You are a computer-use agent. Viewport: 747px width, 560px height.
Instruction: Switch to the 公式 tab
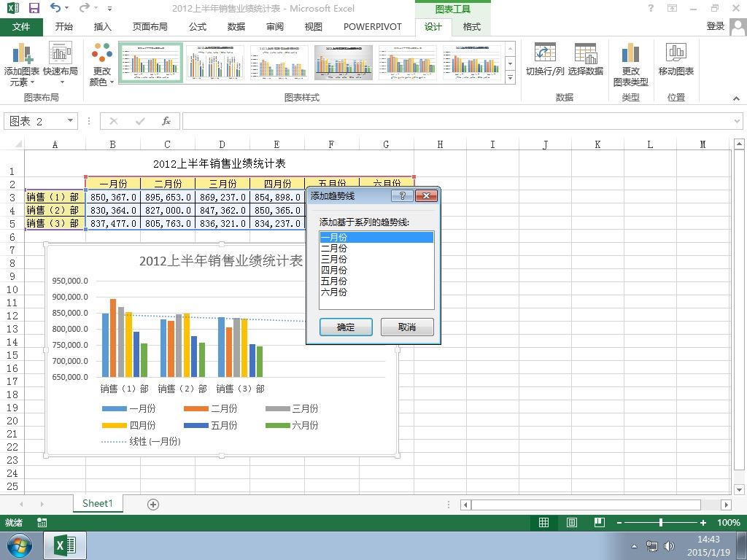click(x=197, y=27)
